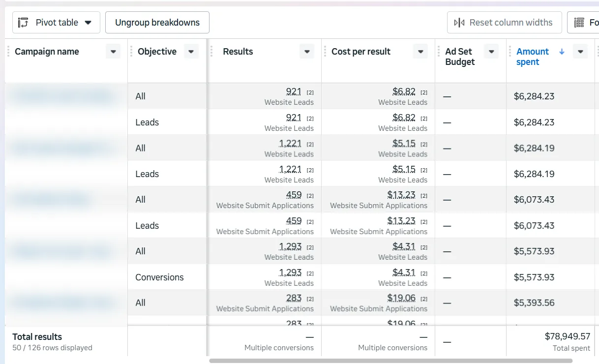Click 921 result in the All row
This screenshot has height=364, width=599.
click(294, 91)
